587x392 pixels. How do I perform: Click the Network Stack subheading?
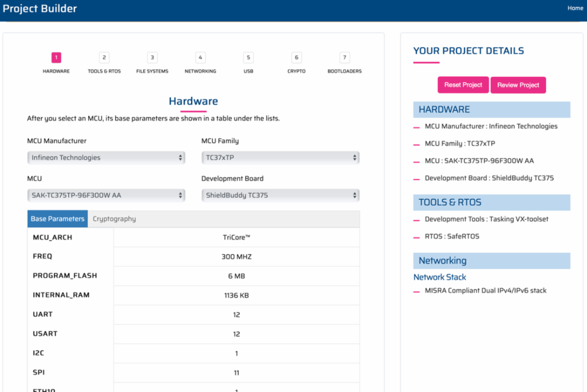(440, 277)
